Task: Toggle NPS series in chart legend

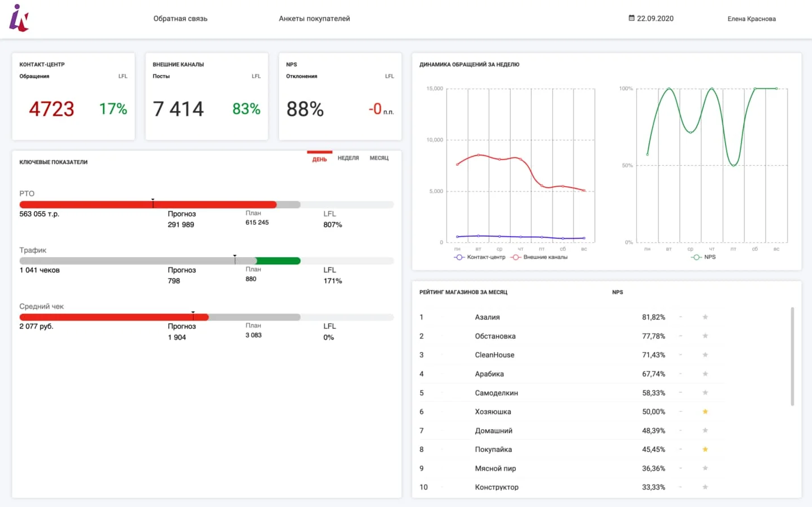Action: 703,257
